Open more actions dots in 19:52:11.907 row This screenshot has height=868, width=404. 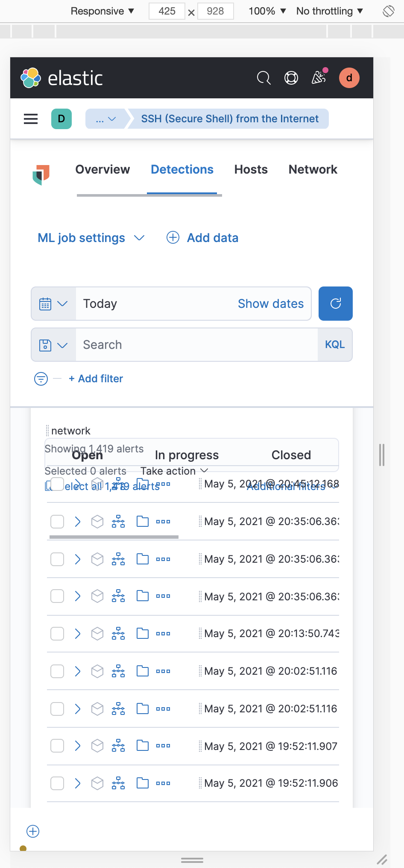pyautogui.click(x=163, y=746)
